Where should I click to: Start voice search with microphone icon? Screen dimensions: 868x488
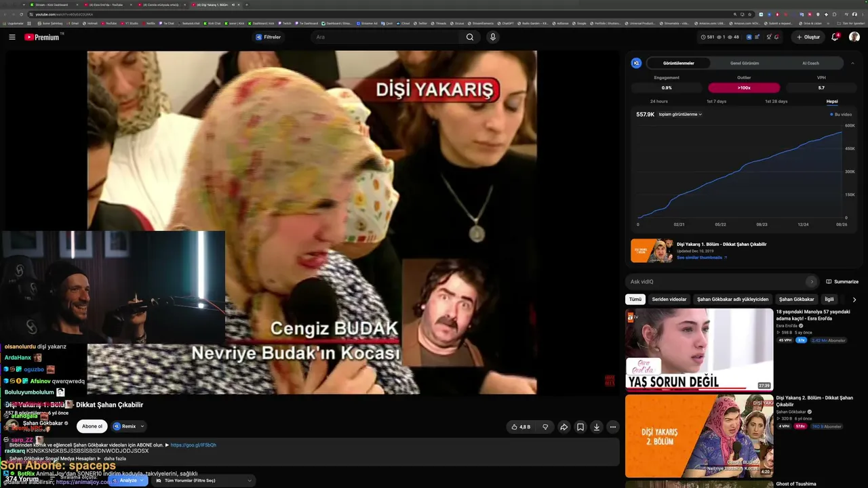click(x=493, y=37)
